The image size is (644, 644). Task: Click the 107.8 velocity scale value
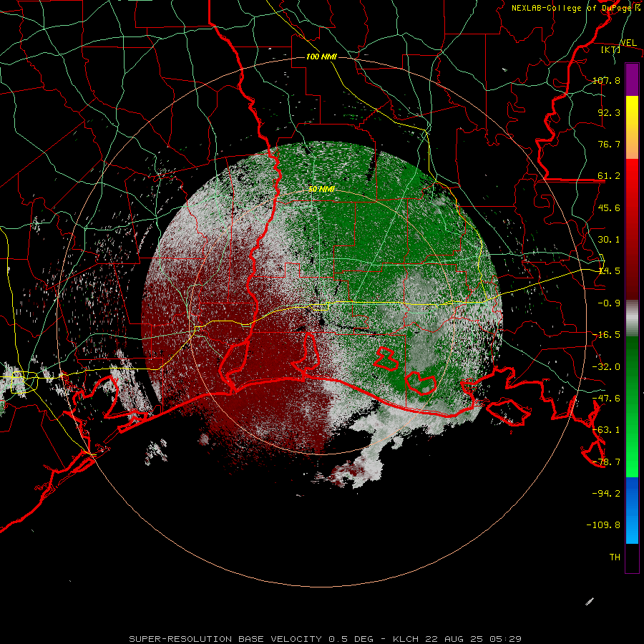tap(606, 80)
